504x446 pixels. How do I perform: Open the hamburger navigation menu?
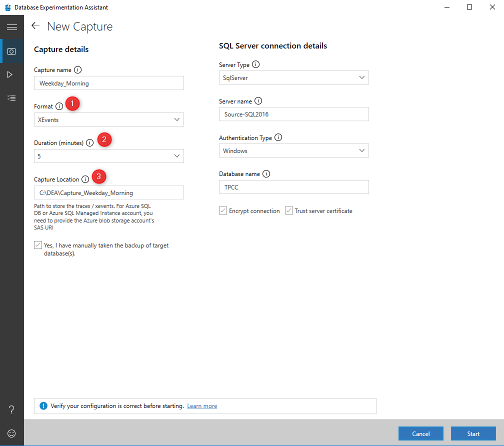coord(11,26)
